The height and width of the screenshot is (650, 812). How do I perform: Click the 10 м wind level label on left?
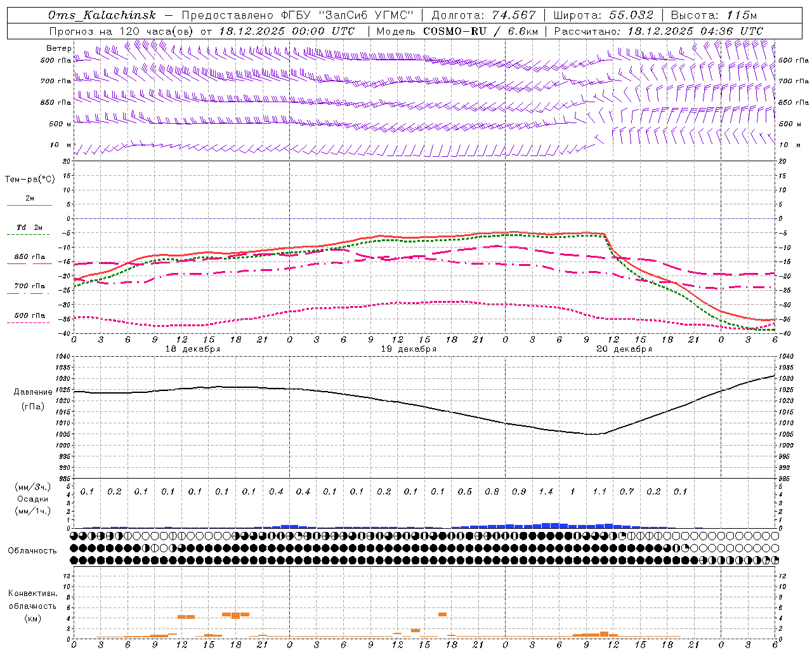point(60,145)
